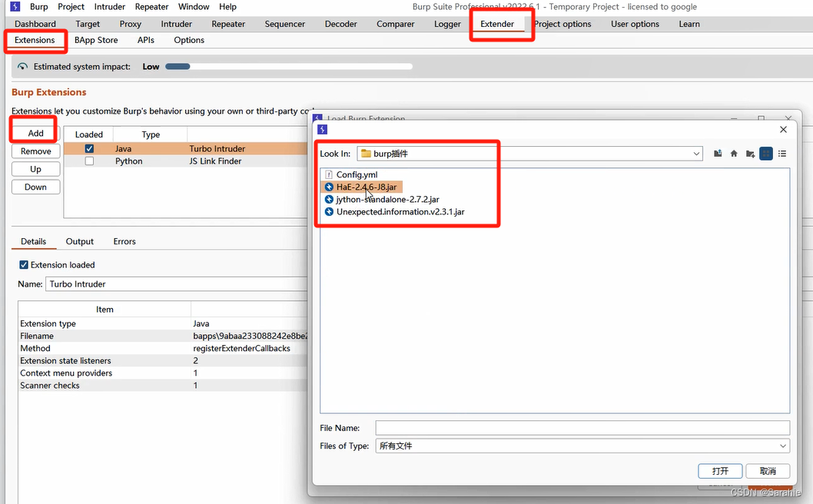This screenshot has height=504, width=813.
Task: Create a new folder via folder-plus icon
Action: coord(750,154)
